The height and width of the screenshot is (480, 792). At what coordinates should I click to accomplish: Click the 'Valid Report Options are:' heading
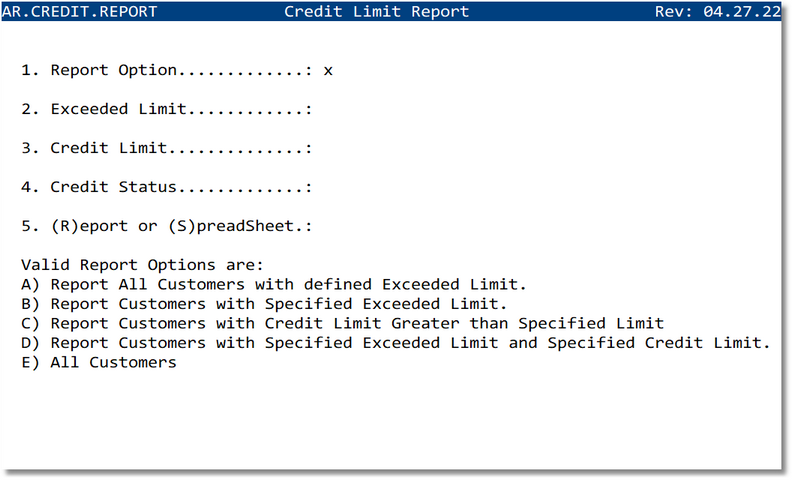coord(141,265)
